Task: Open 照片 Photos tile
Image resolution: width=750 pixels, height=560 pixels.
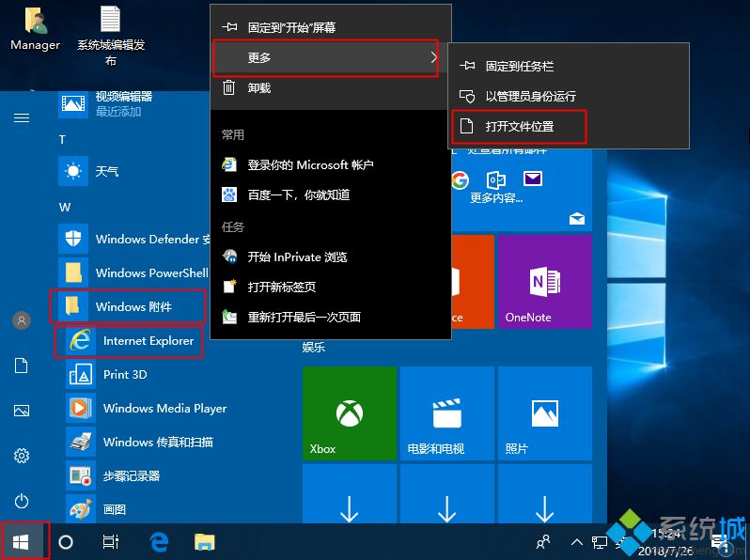Action: click(x=545, y=413)
